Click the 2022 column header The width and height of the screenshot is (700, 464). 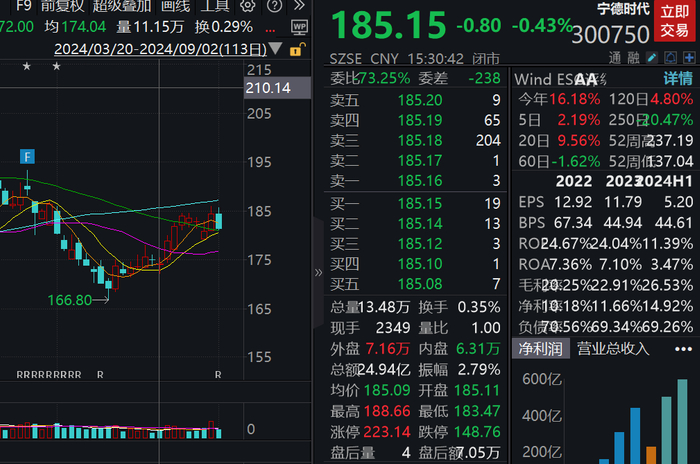(574, 181)
